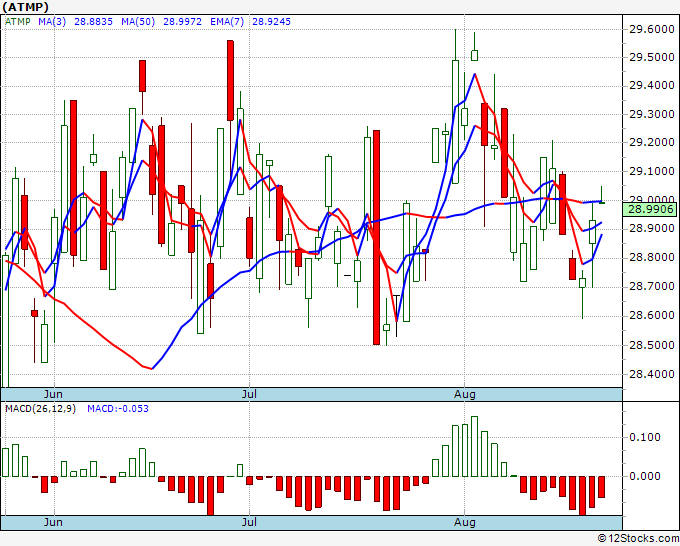Click the Aug label below MACD panel
This screenshot has width=680, height=546.
464,522
